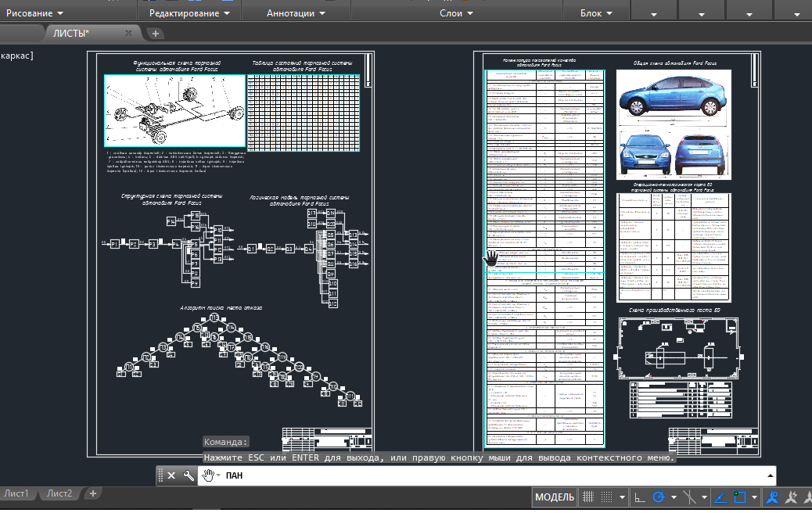Click the production post floor plan drawing
Image resolution: width=812 pixels, height=513 pixels.
pyautogui.click(x=678, y=348)
